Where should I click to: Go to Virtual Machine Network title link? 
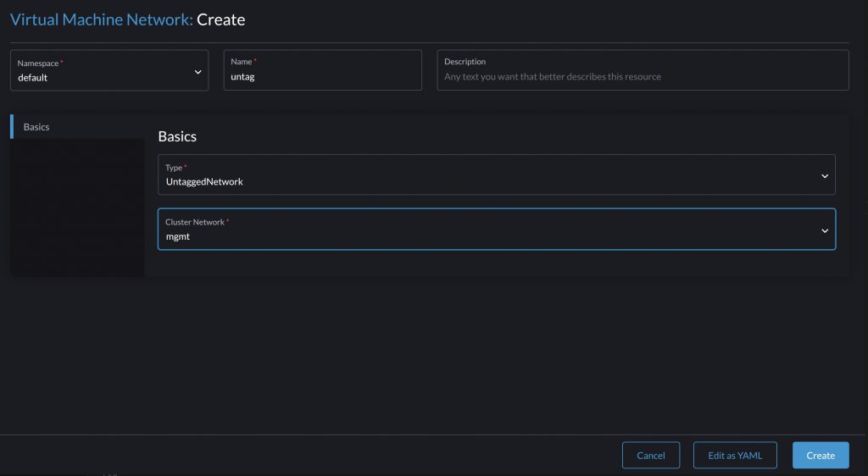coord(101,19)
